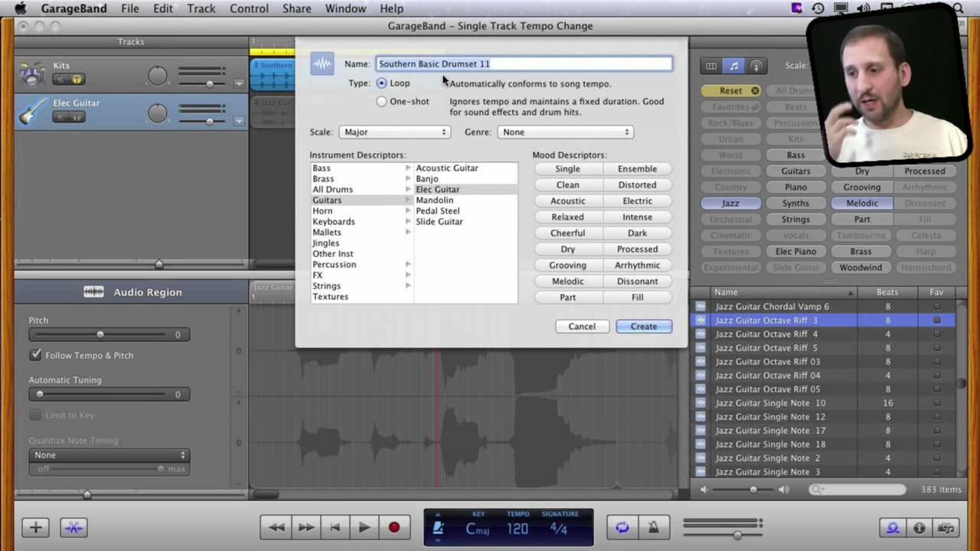Click the Name field in the loop dialog
Image resolution: width=980 pixels, height=551 pixels.
[524, 64]
